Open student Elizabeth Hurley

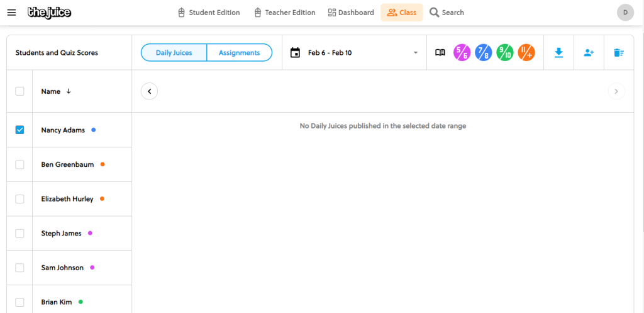pyautogui.click(x=67, y=199)
